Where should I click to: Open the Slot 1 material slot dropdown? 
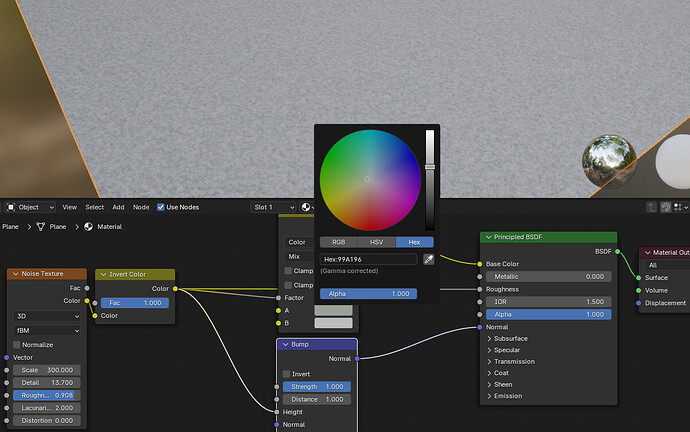click(274, 207)
